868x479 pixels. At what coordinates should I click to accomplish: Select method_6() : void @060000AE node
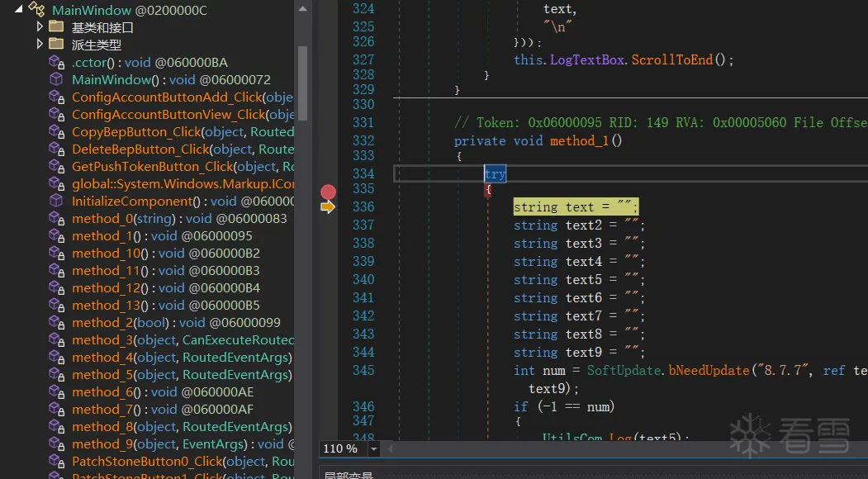(x=162, y=392)
